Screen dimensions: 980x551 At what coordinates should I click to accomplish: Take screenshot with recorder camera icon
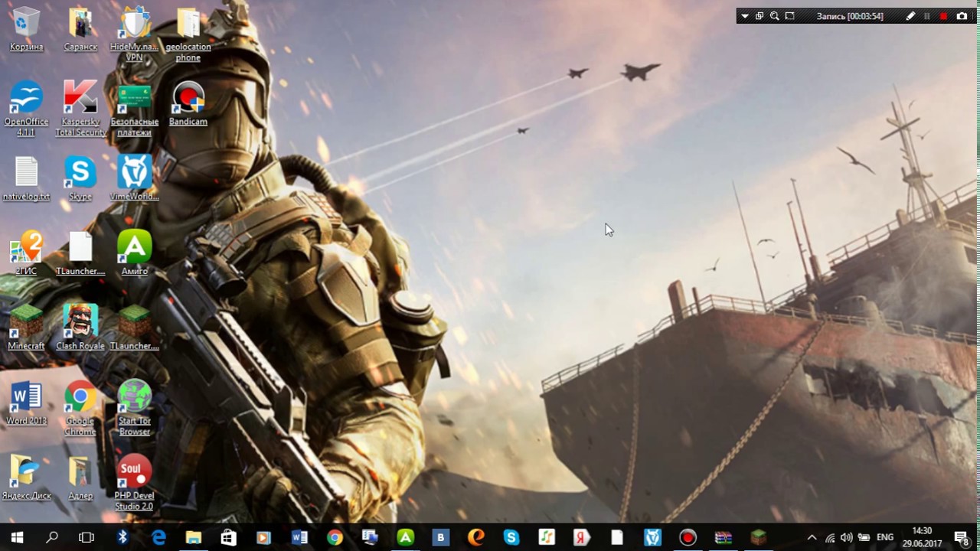tap(962, 16)
